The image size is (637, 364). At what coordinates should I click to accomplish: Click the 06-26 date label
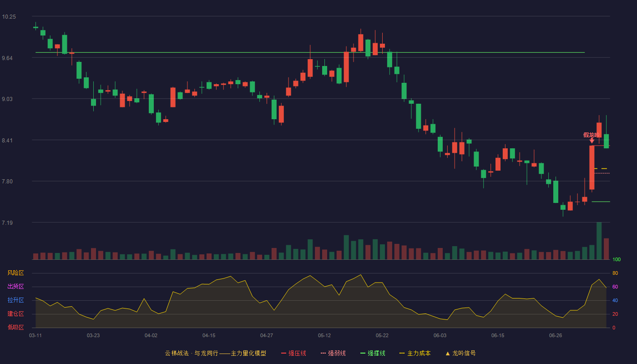(x=556, y=335)
